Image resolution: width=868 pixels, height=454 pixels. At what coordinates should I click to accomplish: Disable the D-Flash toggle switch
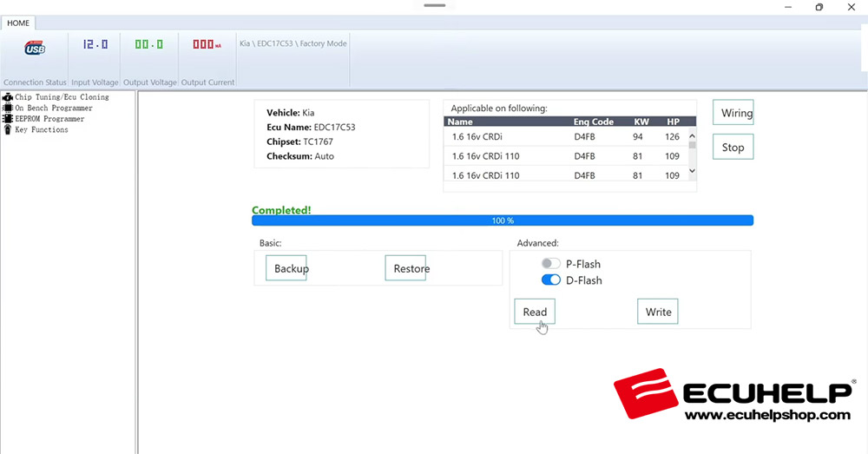click(x=551, y=280)
